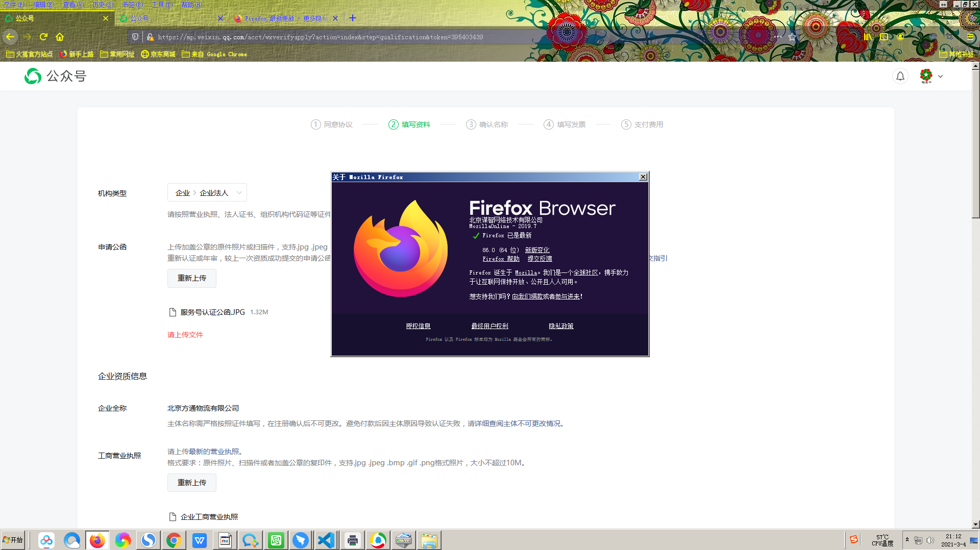Screen dimensions: 980x550
Task: Open the 帮助 menu
Action: point(191,5)
